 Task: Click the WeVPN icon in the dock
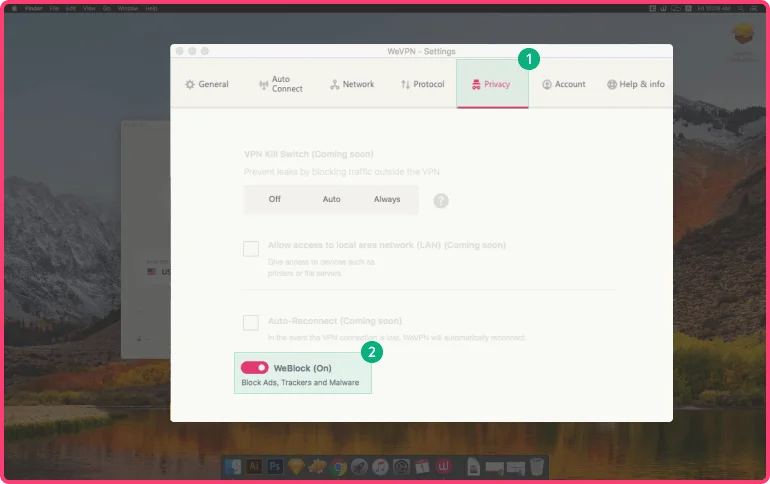click(x=443, y=467)
